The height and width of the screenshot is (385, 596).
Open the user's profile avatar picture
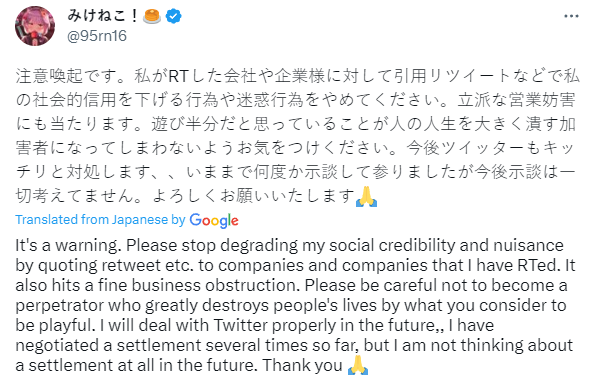[x=35, y=26]
